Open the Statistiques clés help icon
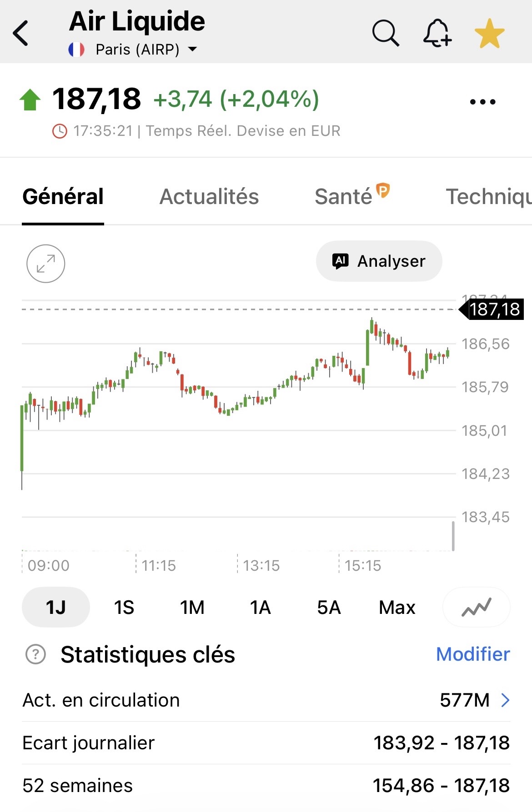 click(x=36, y=654)
